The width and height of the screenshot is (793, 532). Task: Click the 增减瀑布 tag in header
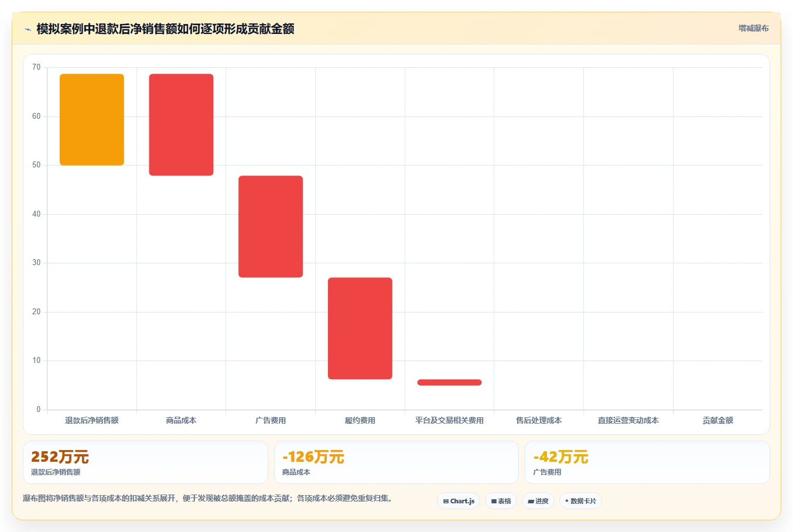tap(753, 28)
